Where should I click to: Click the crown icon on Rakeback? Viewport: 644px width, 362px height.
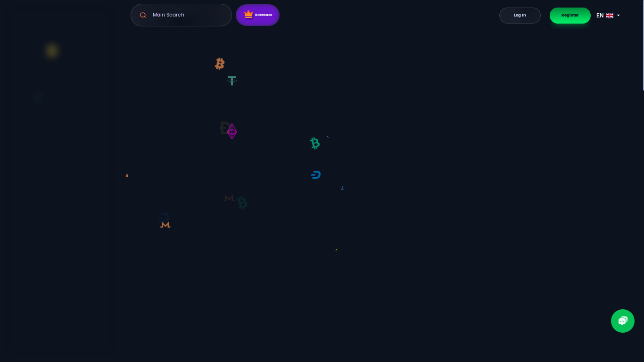tap(248, 15)
